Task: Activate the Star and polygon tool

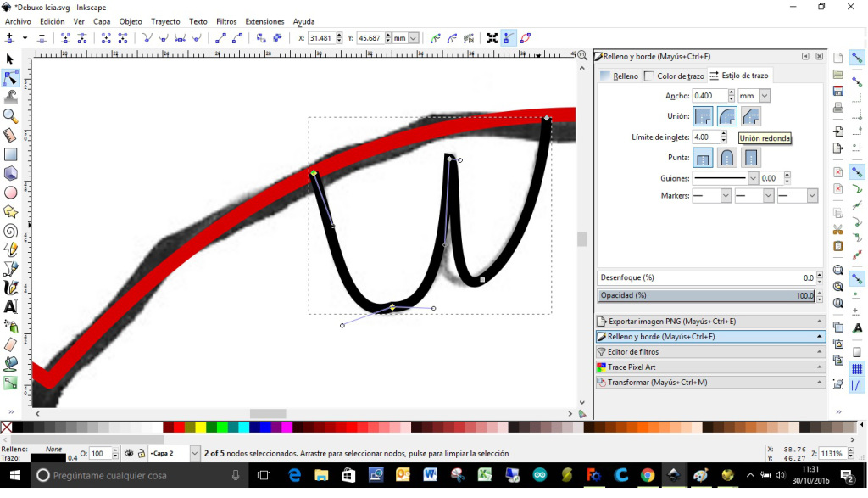Action: 10,211
